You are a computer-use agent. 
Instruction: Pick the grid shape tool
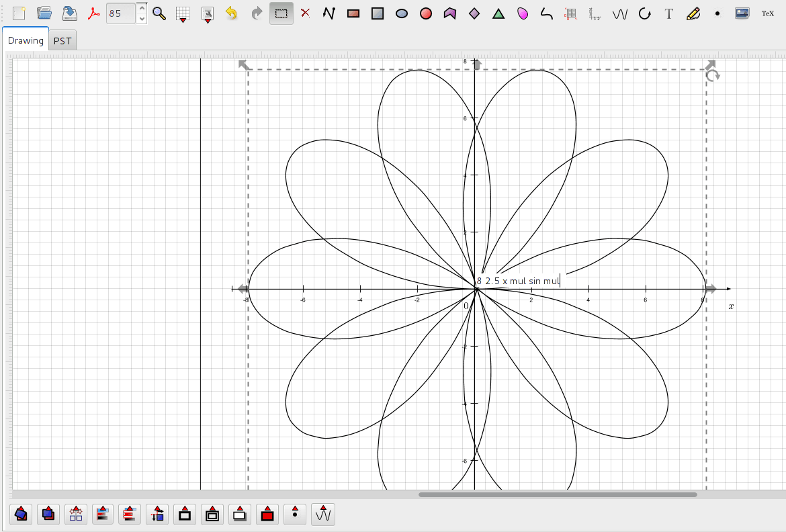coord(570,13)
